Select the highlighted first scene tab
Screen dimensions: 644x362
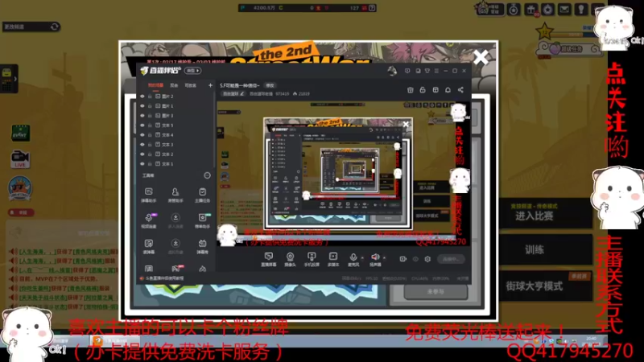coord(155,85)
